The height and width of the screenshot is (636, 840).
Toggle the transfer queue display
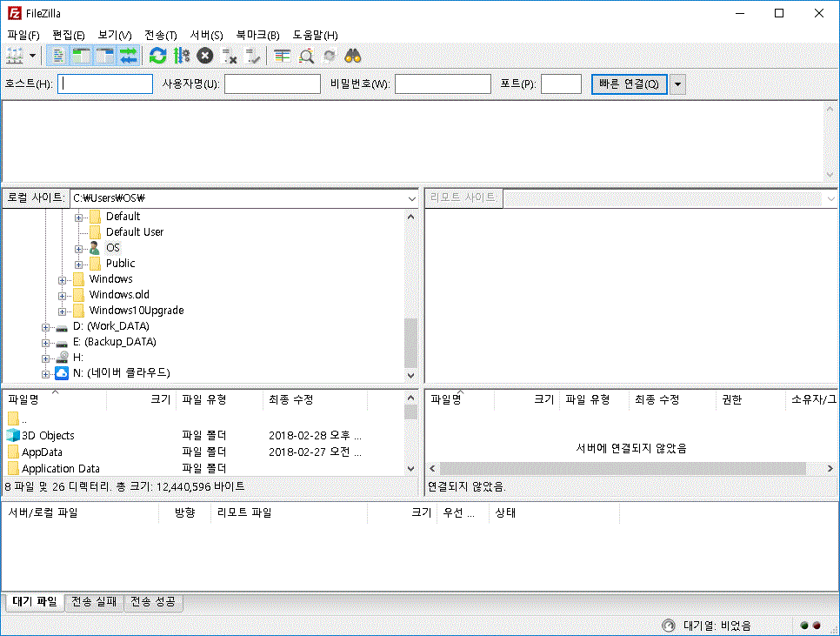(129, 56)
